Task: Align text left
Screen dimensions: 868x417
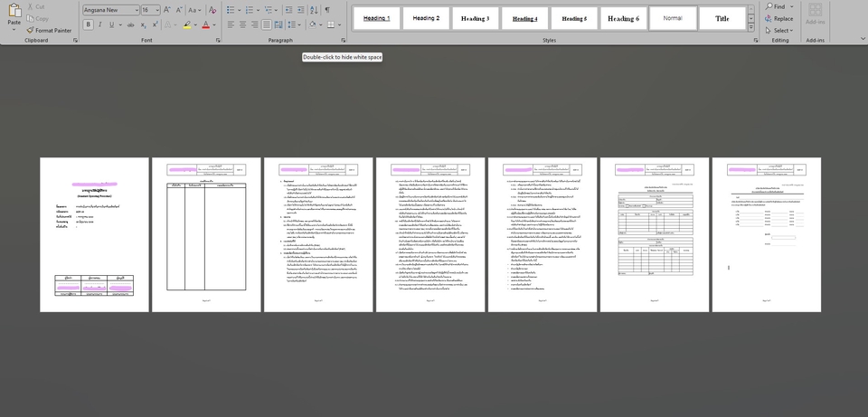Action: 231,25
